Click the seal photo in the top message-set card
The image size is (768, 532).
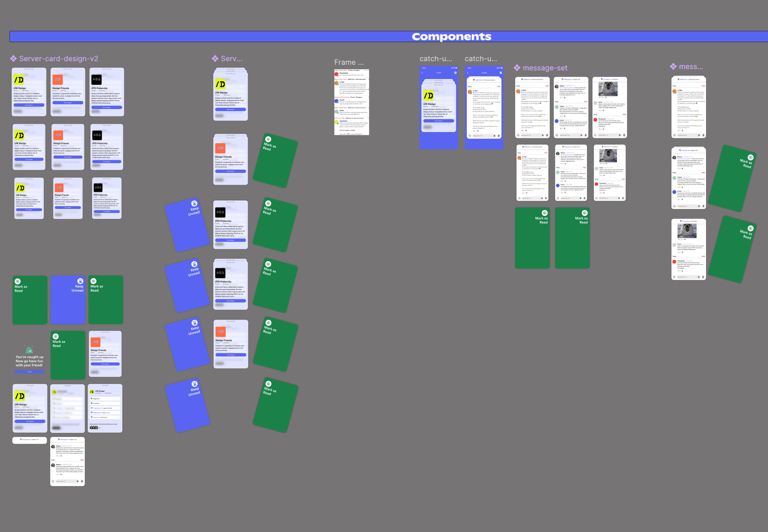608,89
